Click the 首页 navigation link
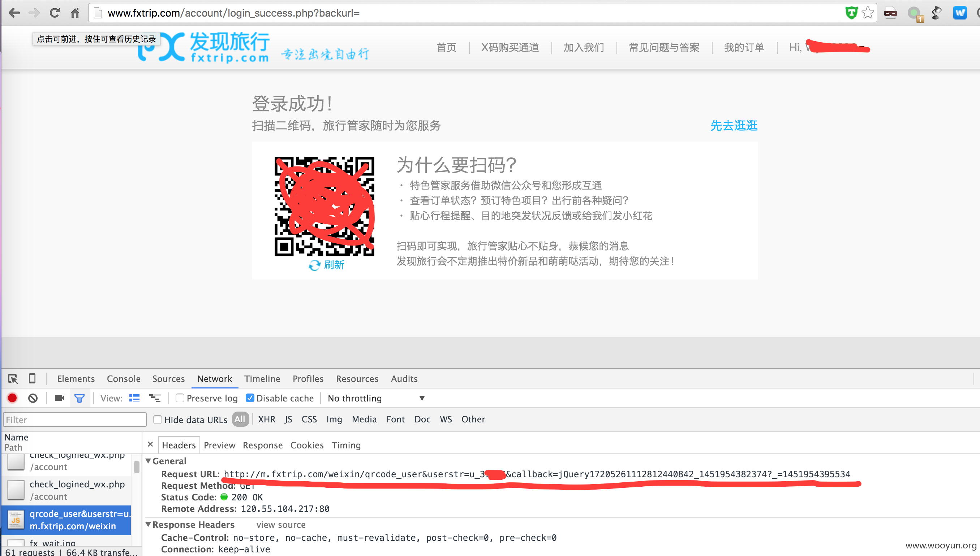This screenshot has width=980, height=556. coord(446,47)
